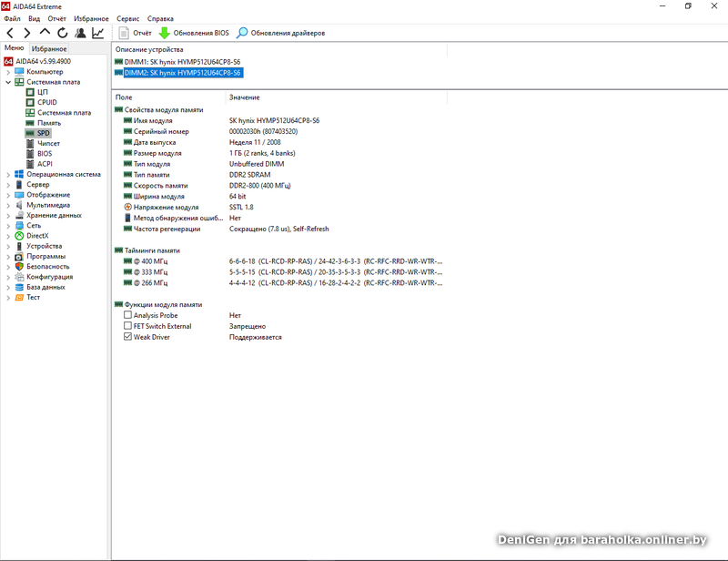Image resolution: width=728 pixels, height=561 pixels.
Task: Refresh the current page
Action: click(62, 33)
